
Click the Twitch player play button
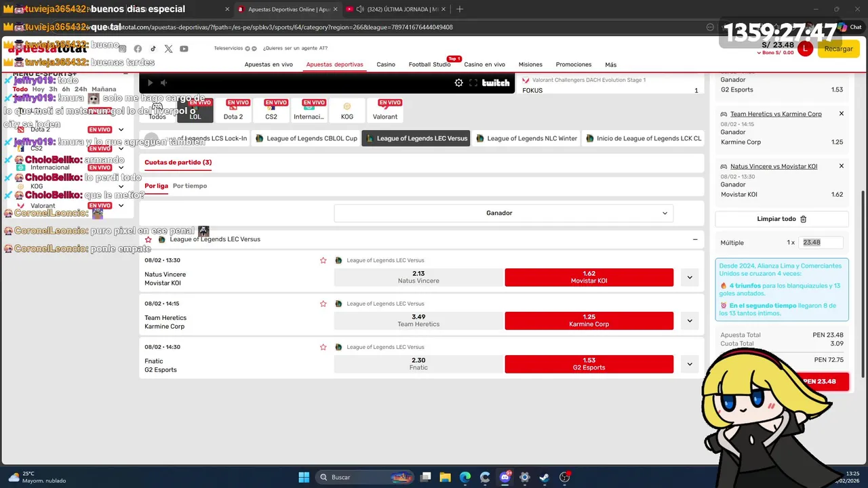click(150, 83)
